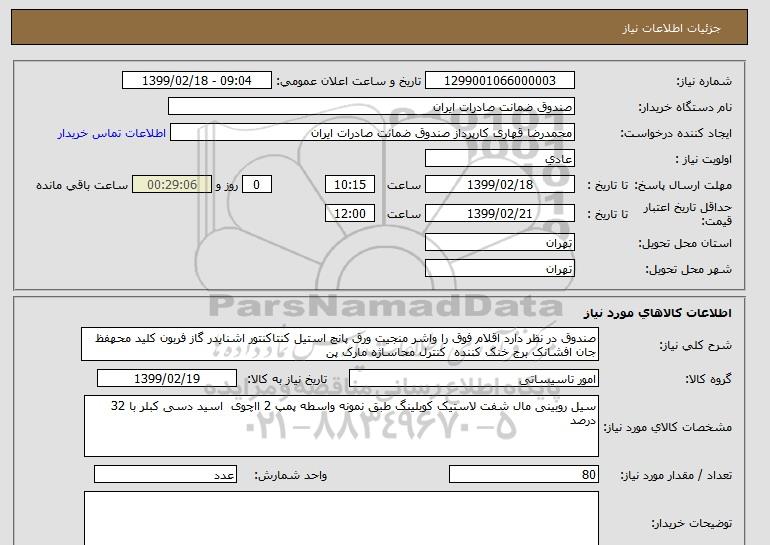Click the label ساعت باقی مانده
This screenshot has width=770, height=545.
82,185
